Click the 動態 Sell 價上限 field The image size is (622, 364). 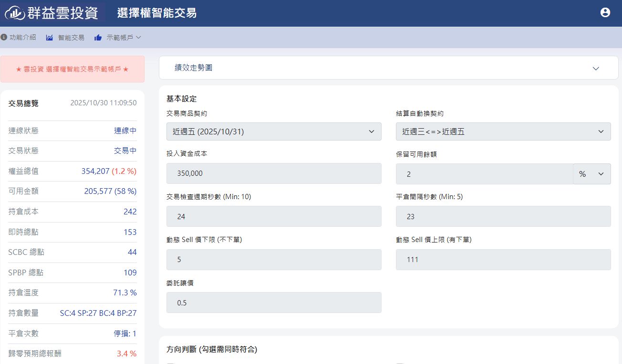click(503, 260)
